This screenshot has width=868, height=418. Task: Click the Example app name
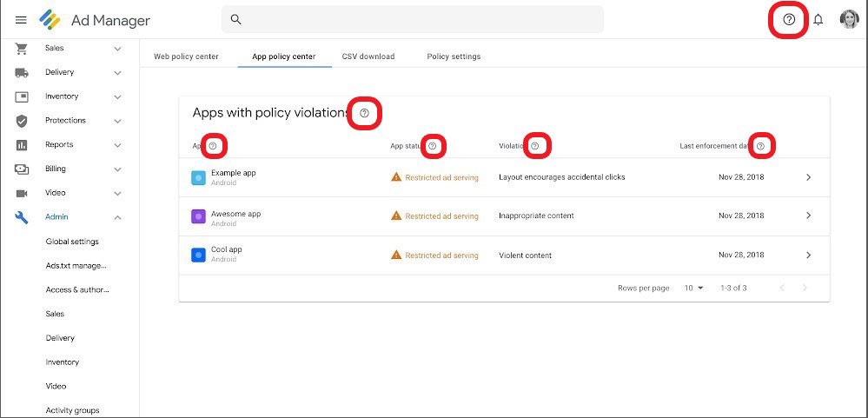[x=234, y=173]
